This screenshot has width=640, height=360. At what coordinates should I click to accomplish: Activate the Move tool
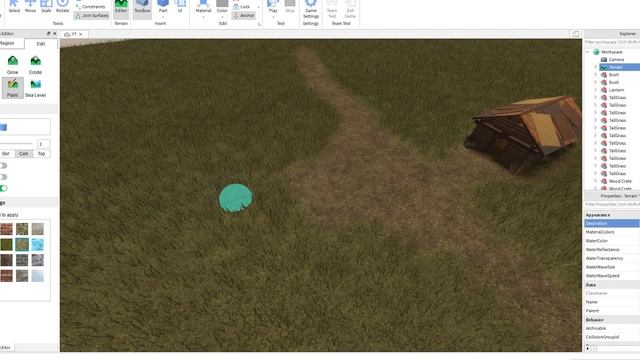(30, 7)
